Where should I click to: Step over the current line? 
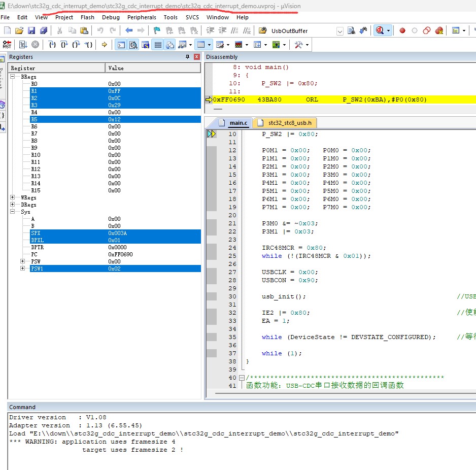[64, 45]
